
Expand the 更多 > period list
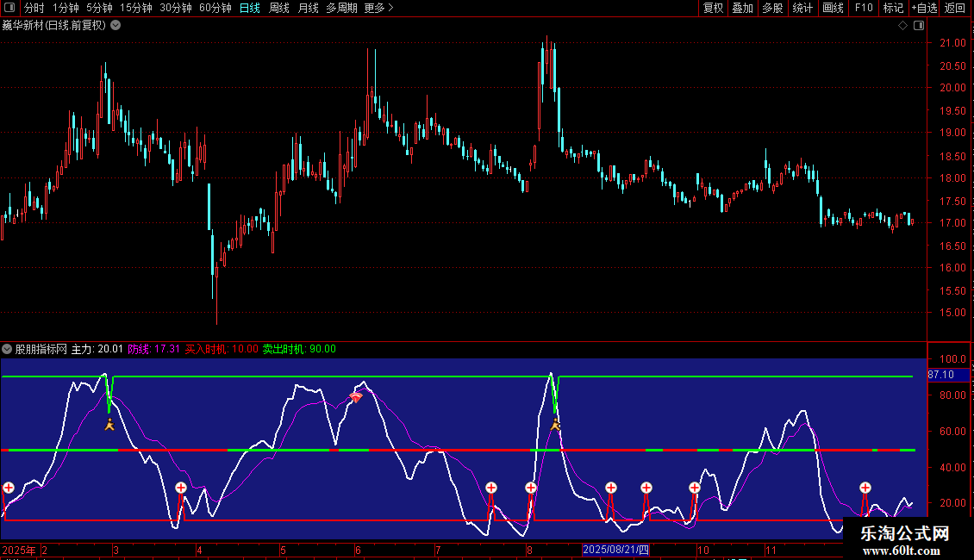pos(378,8)
